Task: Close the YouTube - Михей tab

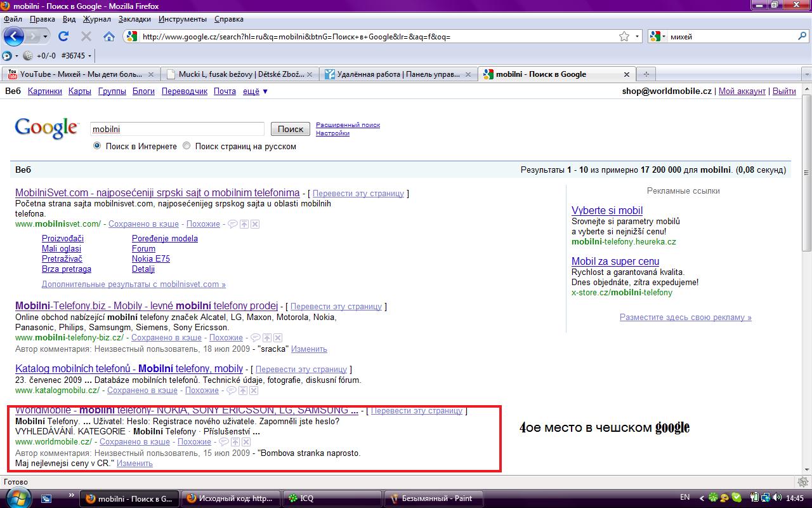Action: point(151,74)
